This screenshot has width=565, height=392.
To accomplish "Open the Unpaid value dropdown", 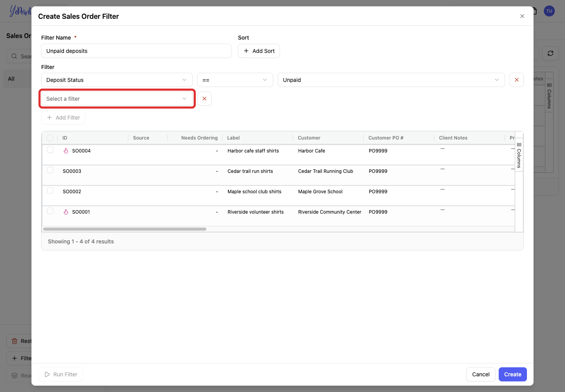I will coord(391,80).
